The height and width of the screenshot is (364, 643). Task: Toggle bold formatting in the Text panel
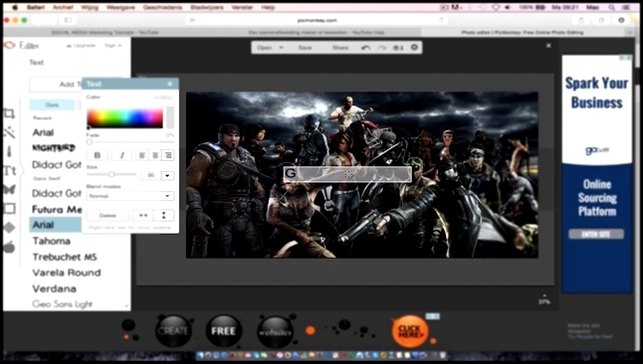98,155
